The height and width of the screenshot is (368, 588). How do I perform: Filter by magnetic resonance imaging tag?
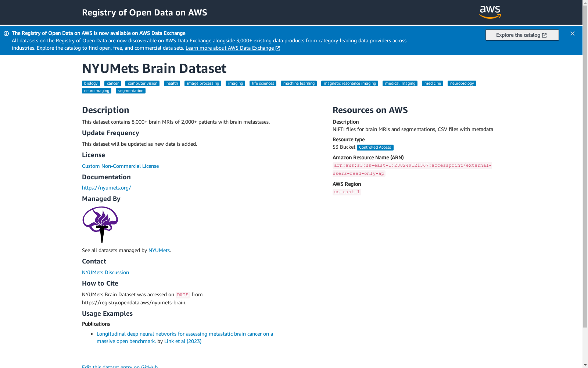(x=349, y=84)
